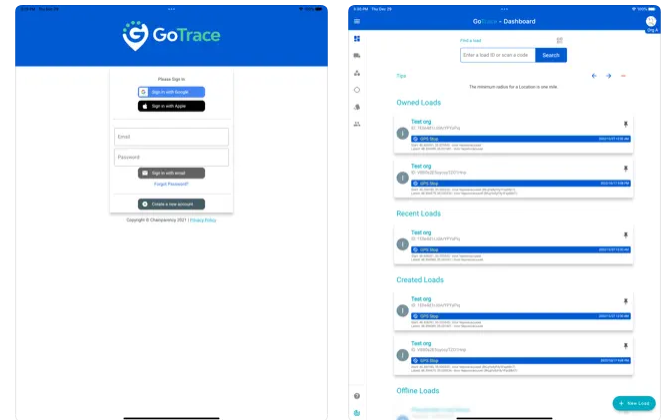Click the Search button
665x420 pixels.
click(x=551, y=55)
